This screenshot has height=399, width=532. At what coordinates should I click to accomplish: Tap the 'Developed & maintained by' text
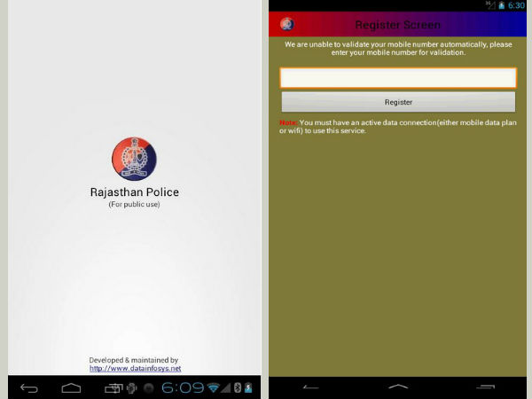[x=133, y=360]
